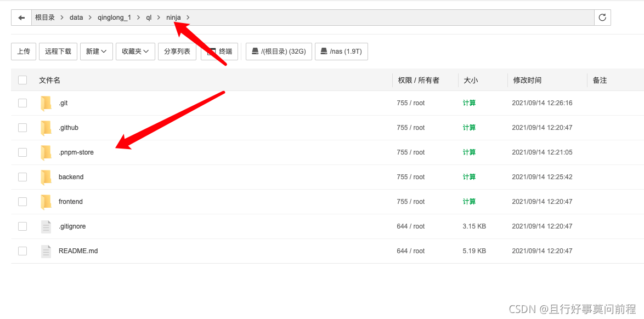Image resolution: width=644 pixels, height=319 pixels.
Task: Click the README.md file icon
Action: click(x=46, y=251)
